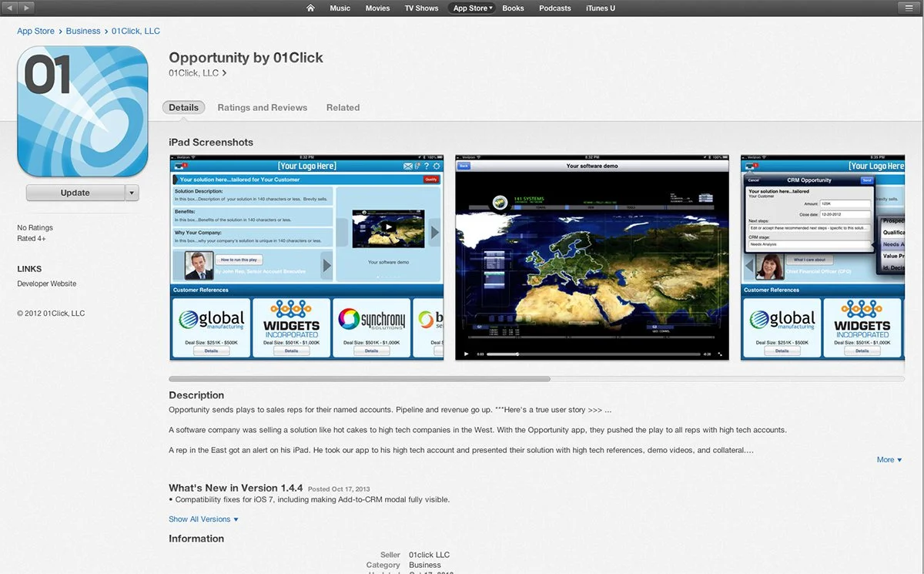924x574 pixels.
Task: Go to iTunes Store home icon
Action: pyautogui.click(x=310, y=8)
